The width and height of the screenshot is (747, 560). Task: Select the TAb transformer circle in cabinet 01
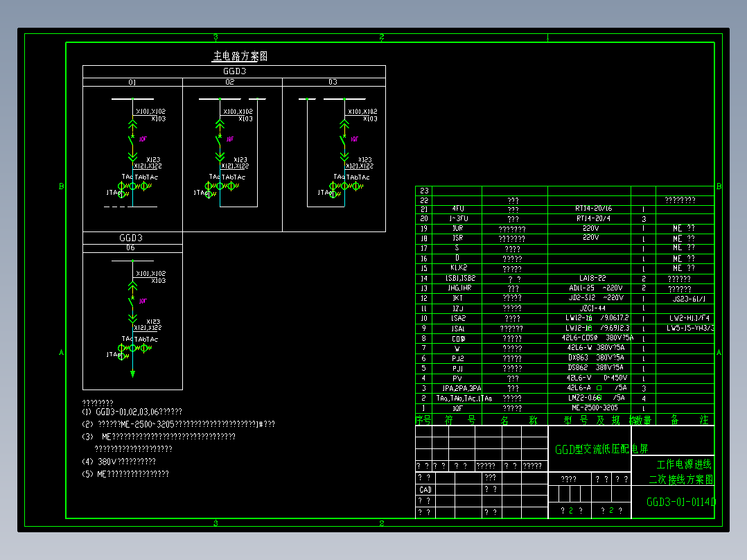point(133,185)
